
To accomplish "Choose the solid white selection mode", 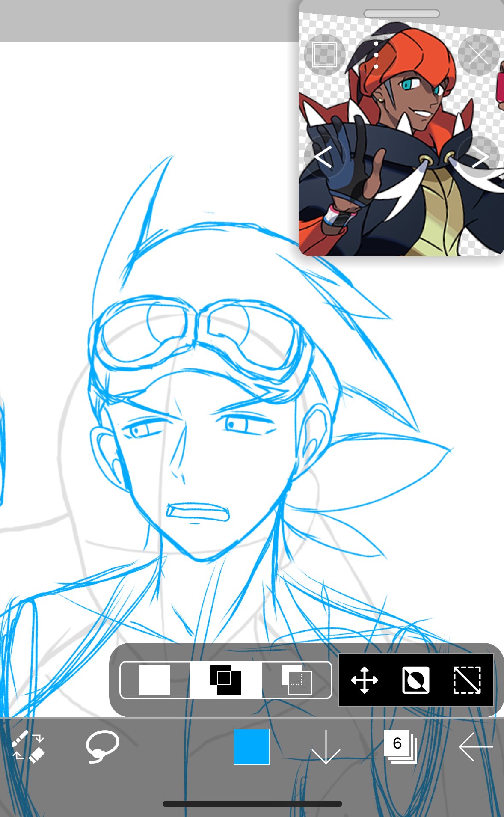I will [155, 680].
